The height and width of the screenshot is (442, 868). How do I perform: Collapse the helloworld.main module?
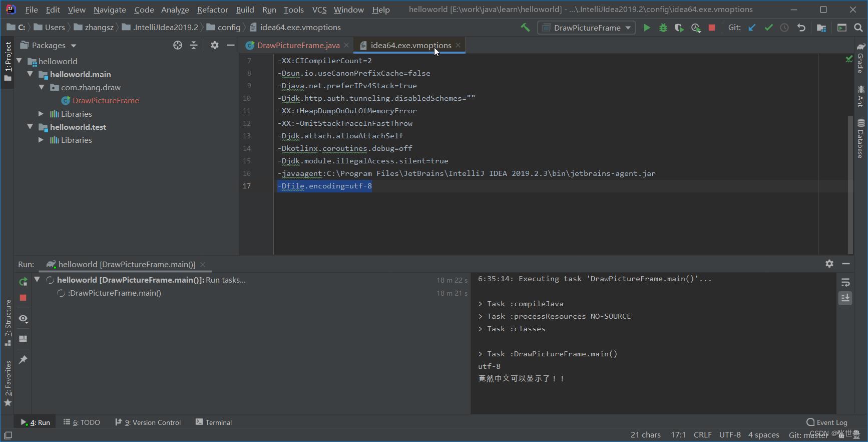pyautogui.click(x=30, y=74)
